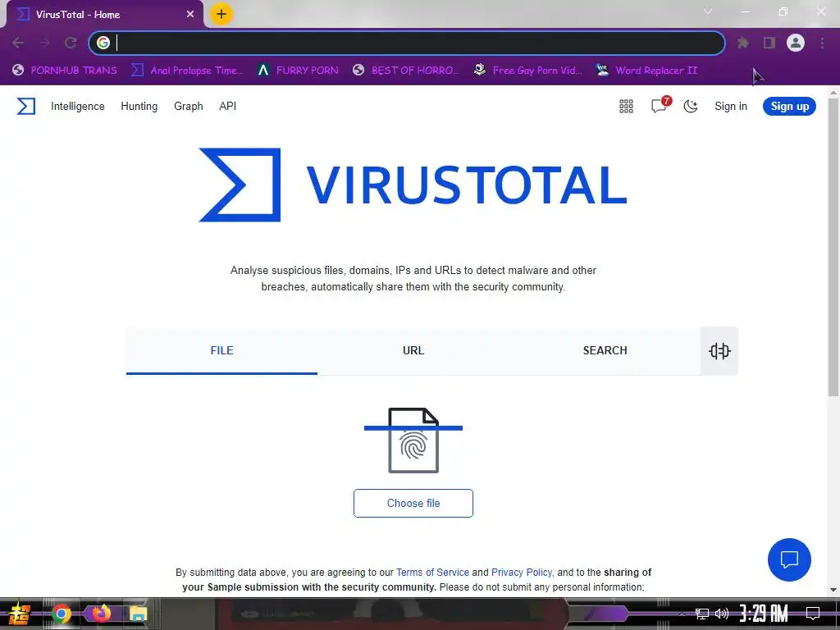Open Chrome three-dot menu
The image size is (840, 630).
coord(822,43)
